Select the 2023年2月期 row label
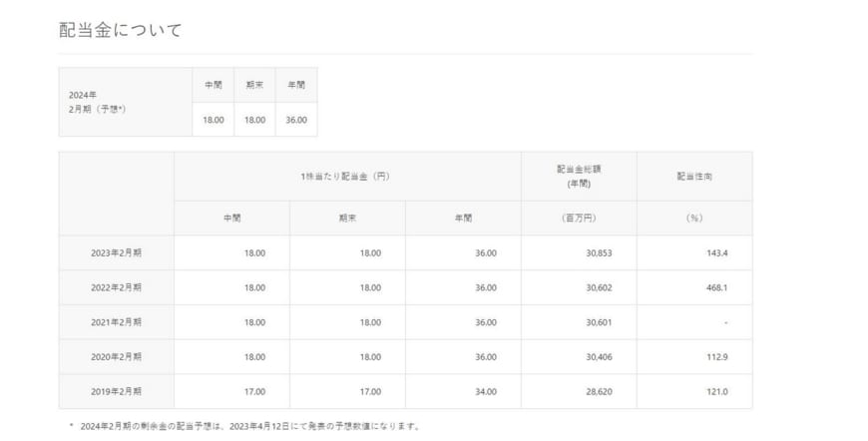The image size is (868, 441). [117, 253]
